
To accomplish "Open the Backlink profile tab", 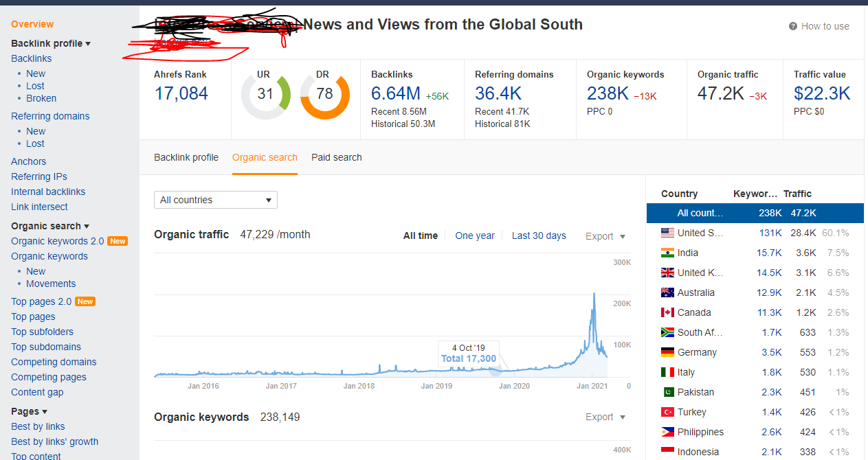I will [186, 157].
